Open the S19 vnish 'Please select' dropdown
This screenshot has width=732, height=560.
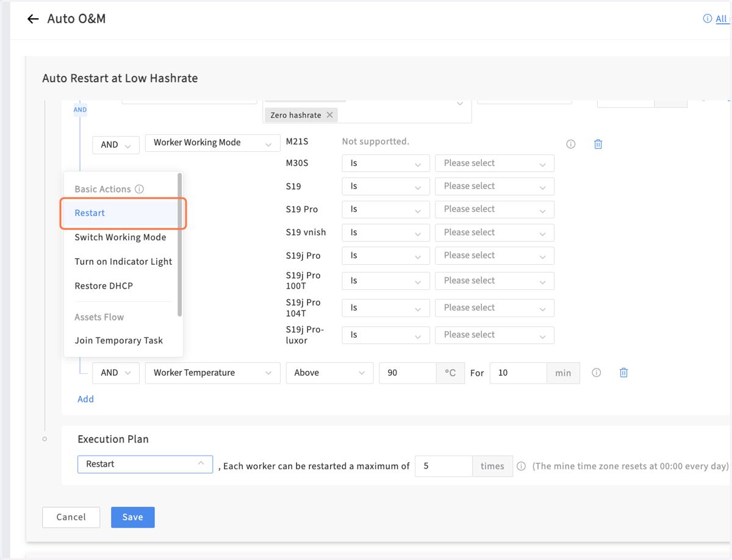(495, 232)
